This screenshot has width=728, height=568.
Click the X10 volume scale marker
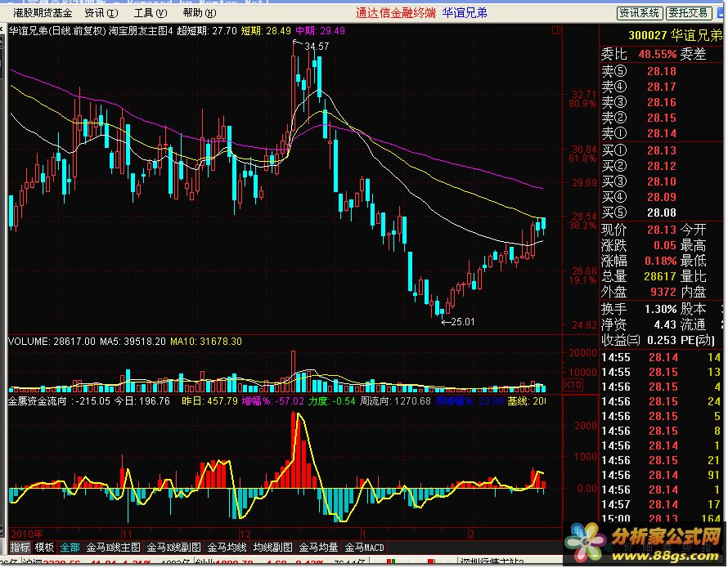pyautogui.click(x=573, y=385)
